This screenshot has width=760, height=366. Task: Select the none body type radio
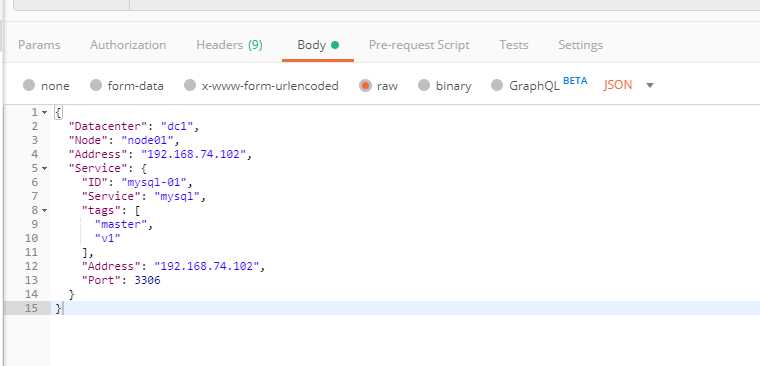click(x=29, y=86)
